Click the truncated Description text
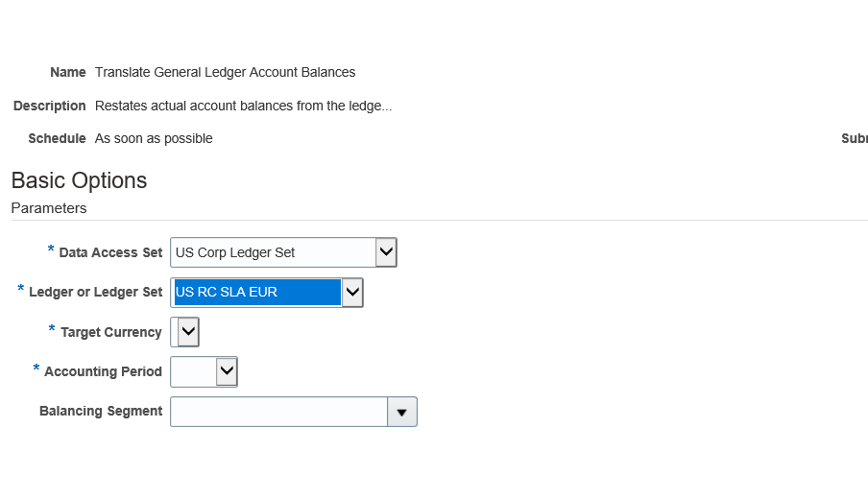The image size is (868, 499). 243,106
